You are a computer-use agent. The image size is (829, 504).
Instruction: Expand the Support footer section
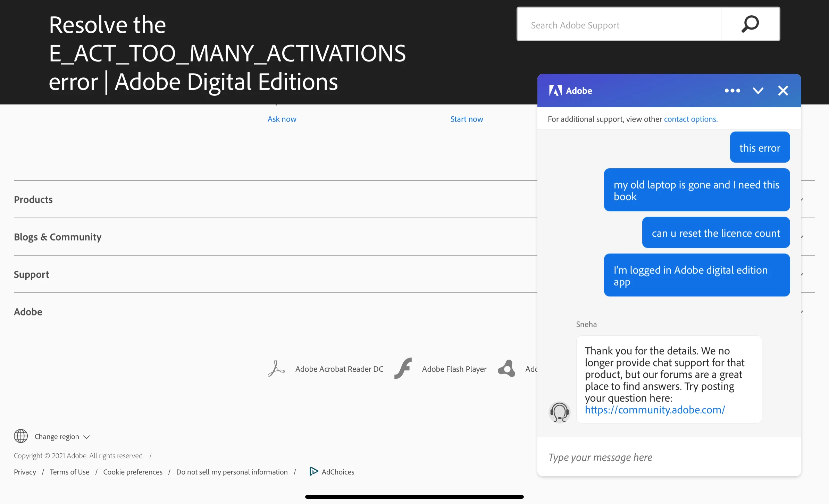point(31,275)
